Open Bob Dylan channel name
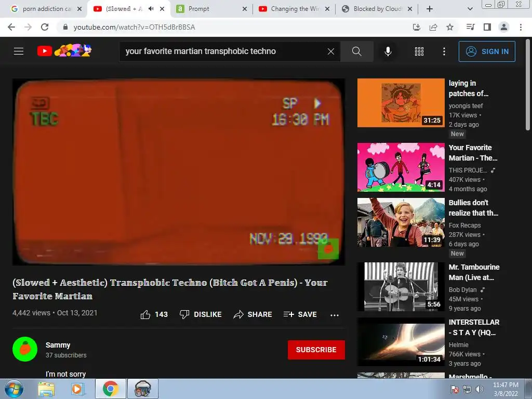Image resolution: width=532 pixels, height=399 pixels. (462, 290)
